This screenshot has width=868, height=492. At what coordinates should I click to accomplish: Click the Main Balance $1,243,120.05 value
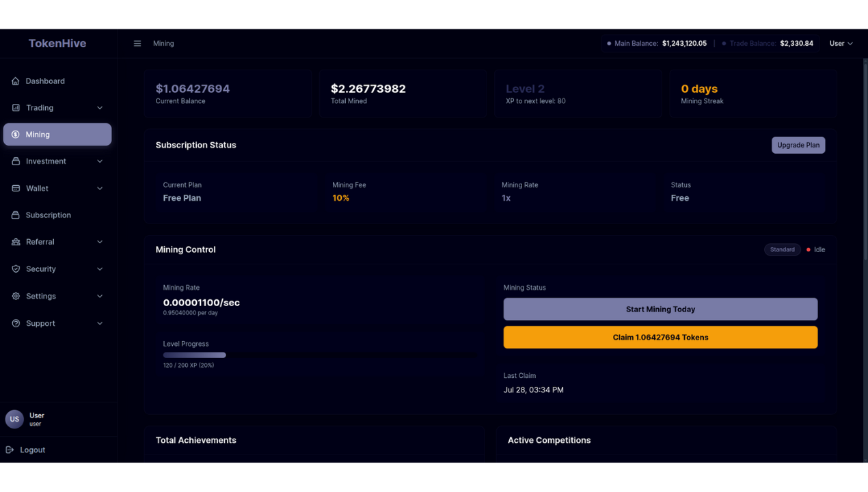point(684,44)
